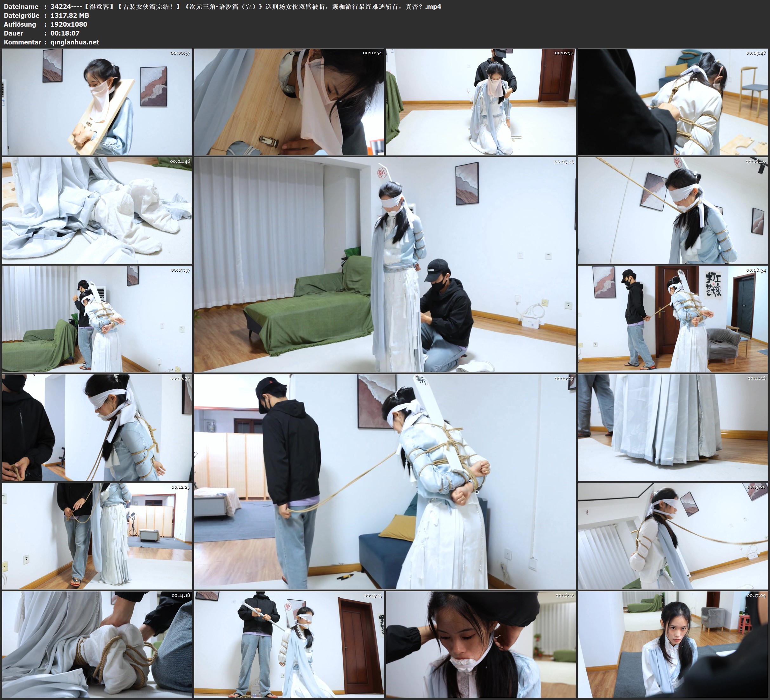Open the close-up frame at 00:16:12
This screenshot has height=700, width=770.
pos(480,644)
